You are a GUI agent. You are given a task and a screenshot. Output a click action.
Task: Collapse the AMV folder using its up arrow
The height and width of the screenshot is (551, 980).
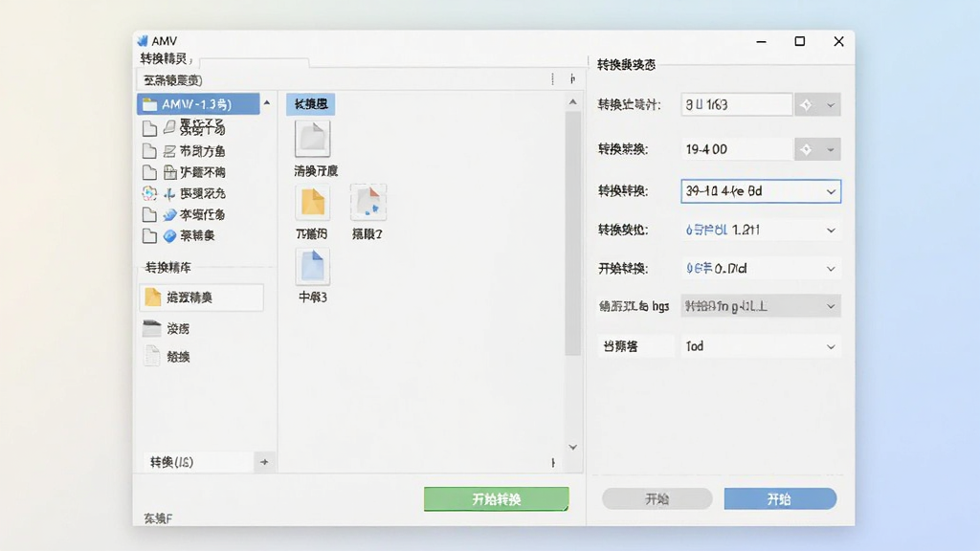267,102
